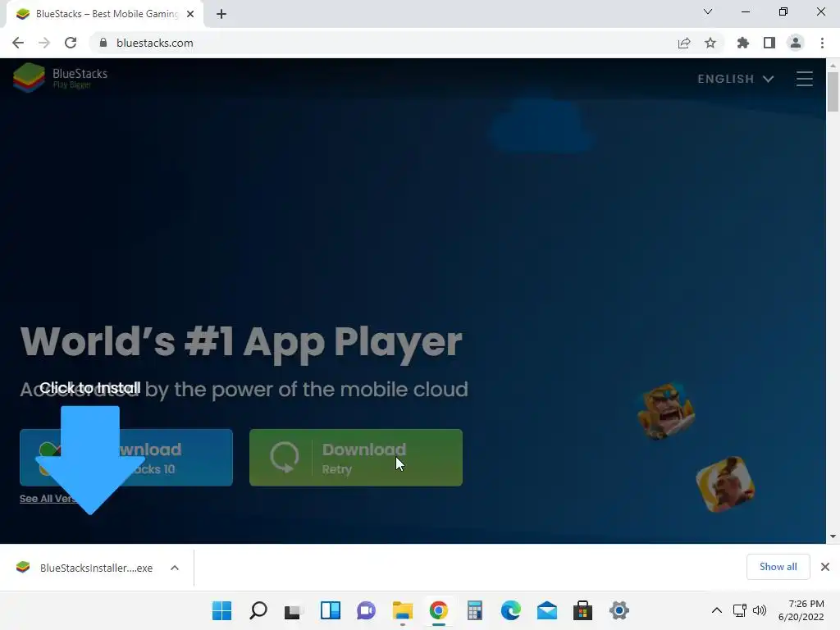This screenshot has width=840, height=630.
Task: Select the BlueStacks browser tab
Action: pos(104,14)
